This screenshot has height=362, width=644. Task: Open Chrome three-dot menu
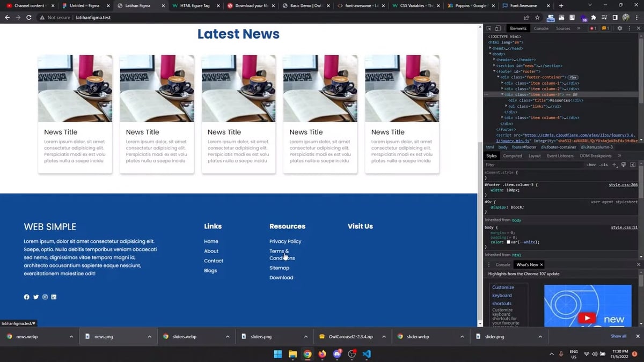638,17
